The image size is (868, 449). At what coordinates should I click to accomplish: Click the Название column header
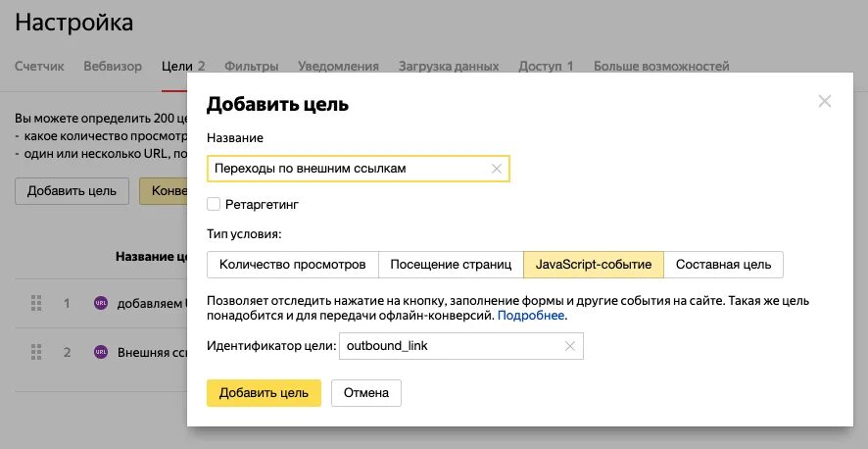pyautogui.click(x=152, y=256)
